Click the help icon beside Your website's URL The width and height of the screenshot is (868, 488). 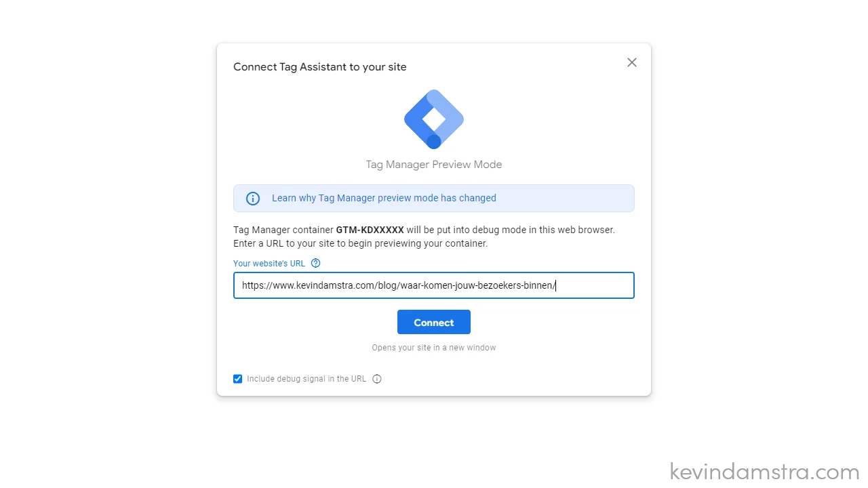(315, 264)
